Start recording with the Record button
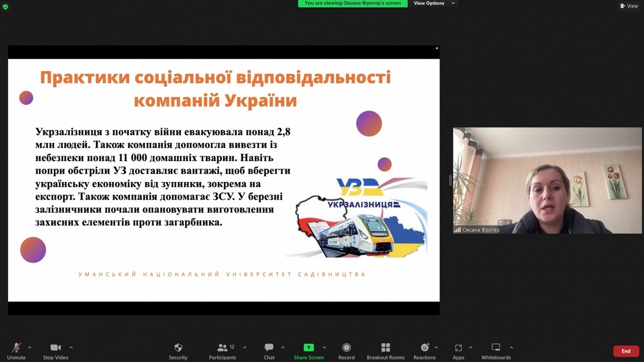The image size is (644, 362). [x=346, y=351]
